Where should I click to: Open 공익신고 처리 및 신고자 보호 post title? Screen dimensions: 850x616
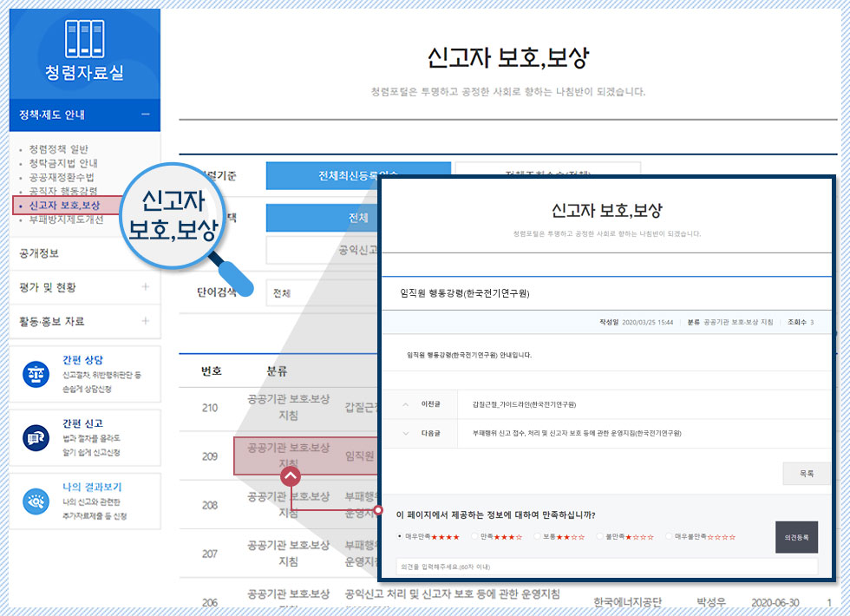[x=452, y=593]
